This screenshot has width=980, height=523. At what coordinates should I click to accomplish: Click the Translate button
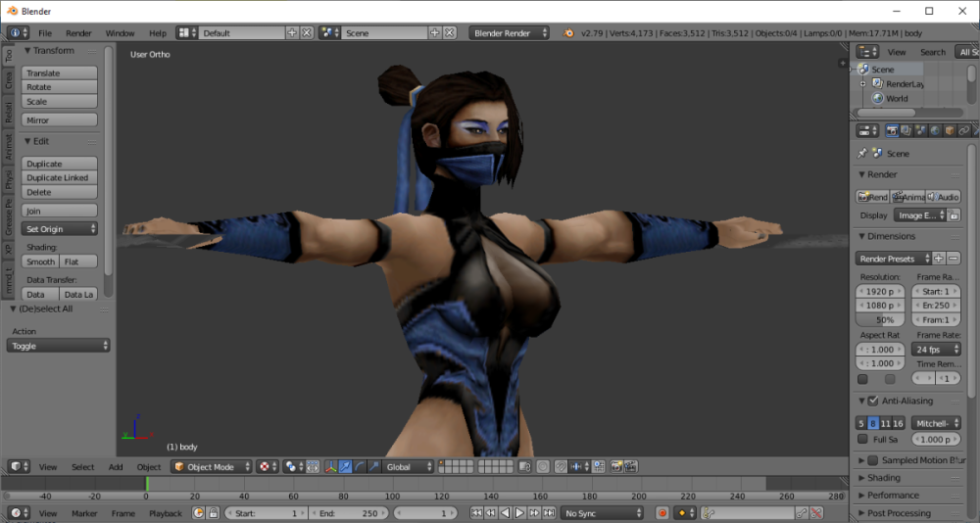(60, 72)
